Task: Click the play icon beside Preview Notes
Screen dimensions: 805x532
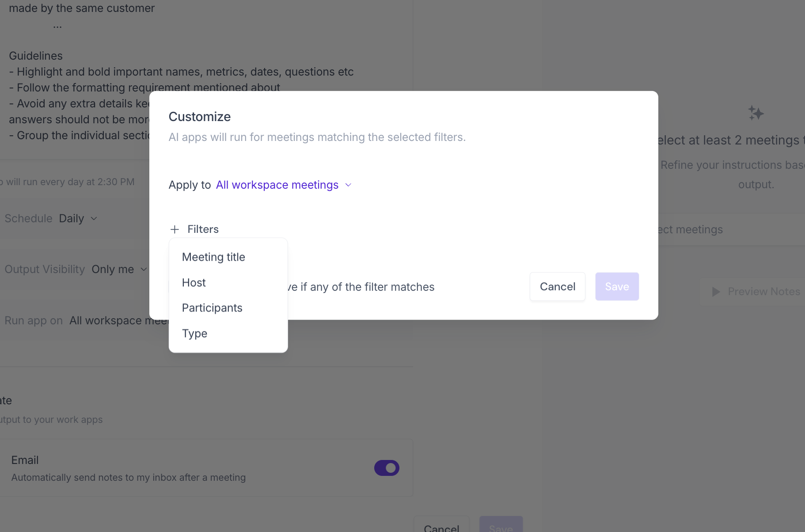Action: 716,292
